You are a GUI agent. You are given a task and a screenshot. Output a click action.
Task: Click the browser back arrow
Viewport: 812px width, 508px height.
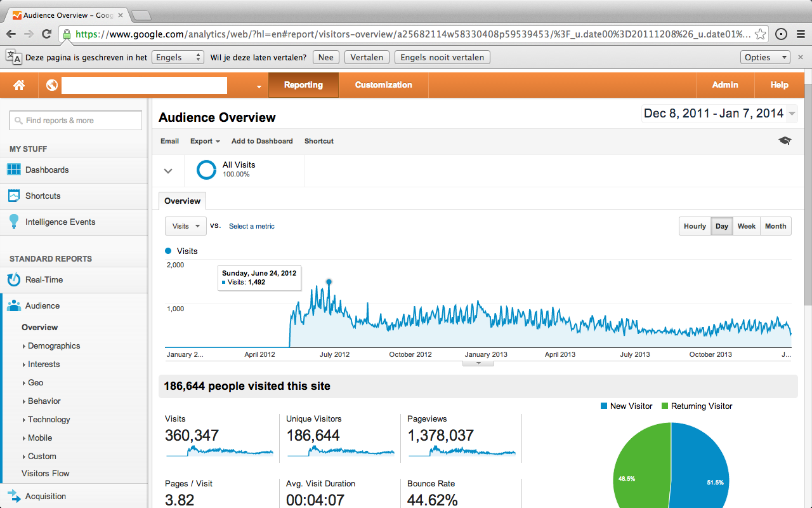tap(11, 34)
